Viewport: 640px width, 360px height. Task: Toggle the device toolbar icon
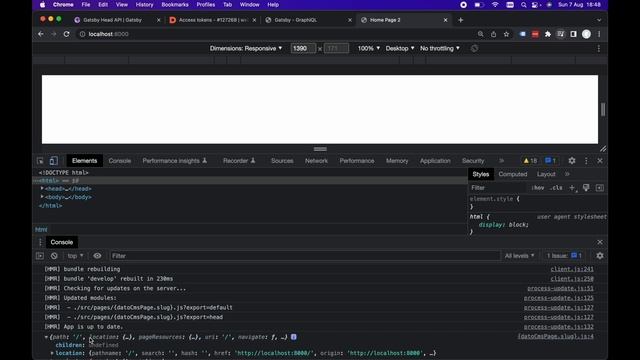coord(53,161)
